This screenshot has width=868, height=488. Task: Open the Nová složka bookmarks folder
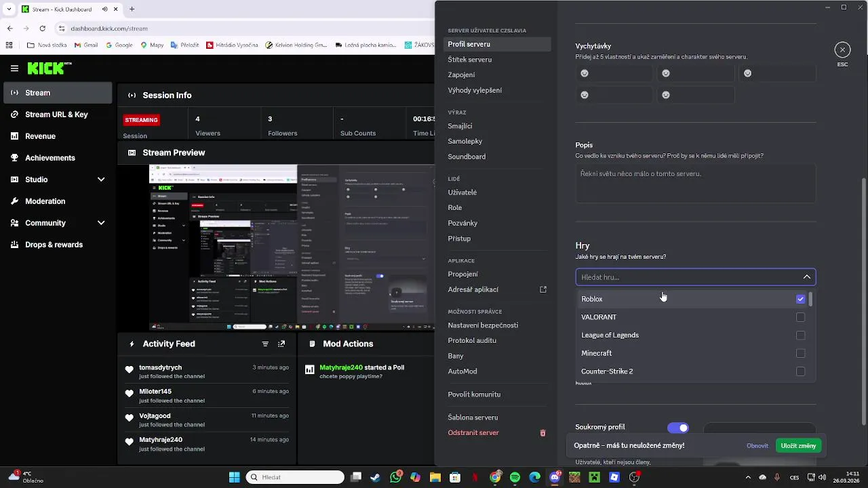47,45
